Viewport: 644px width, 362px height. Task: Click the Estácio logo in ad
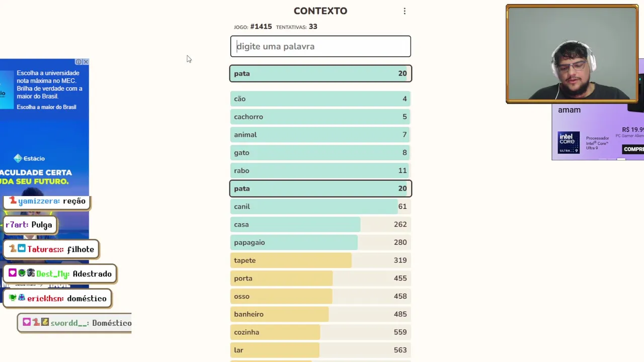pos(29,158)
